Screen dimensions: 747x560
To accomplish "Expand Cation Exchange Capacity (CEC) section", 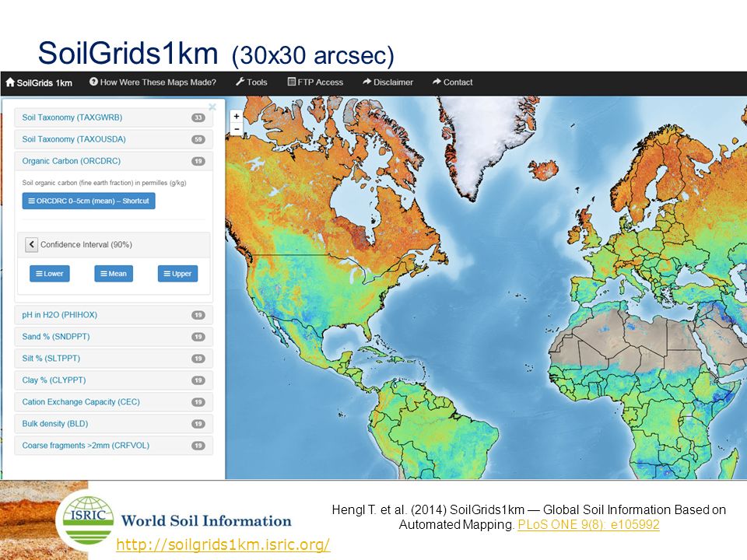I will pyautogui.click(x=114, y=402).
